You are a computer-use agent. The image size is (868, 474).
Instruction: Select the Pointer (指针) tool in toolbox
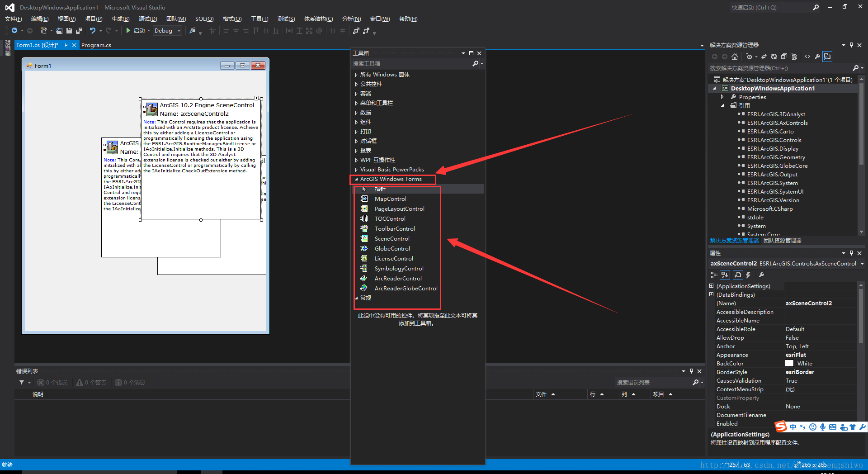pyautogui.click(x=380, y=189)
